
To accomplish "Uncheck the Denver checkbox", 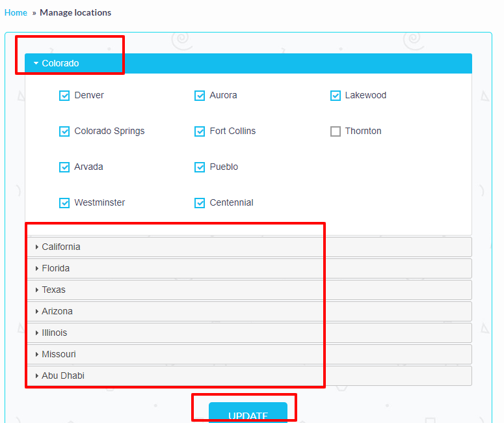I will point(64,96).
